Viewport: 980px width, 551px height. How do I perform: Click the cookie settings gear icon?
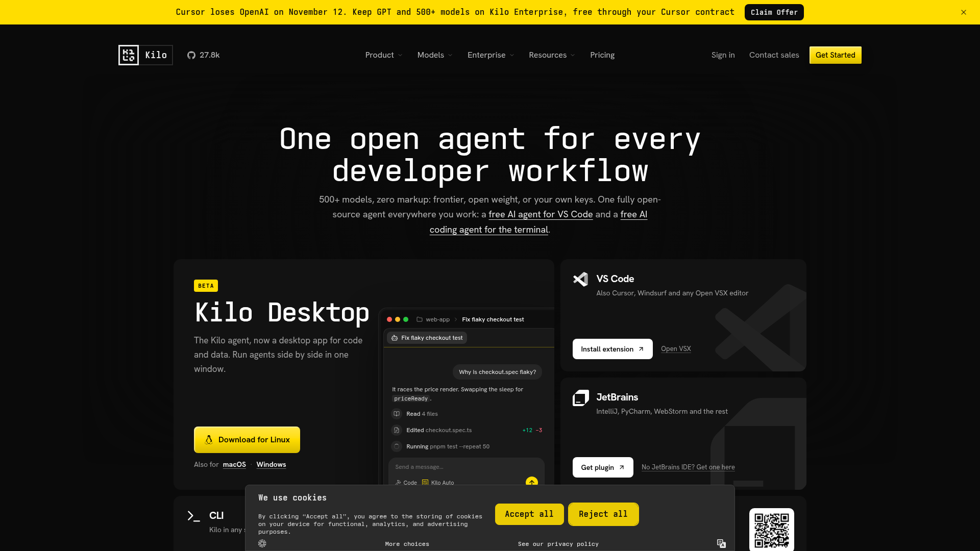(x=262, y=543)
